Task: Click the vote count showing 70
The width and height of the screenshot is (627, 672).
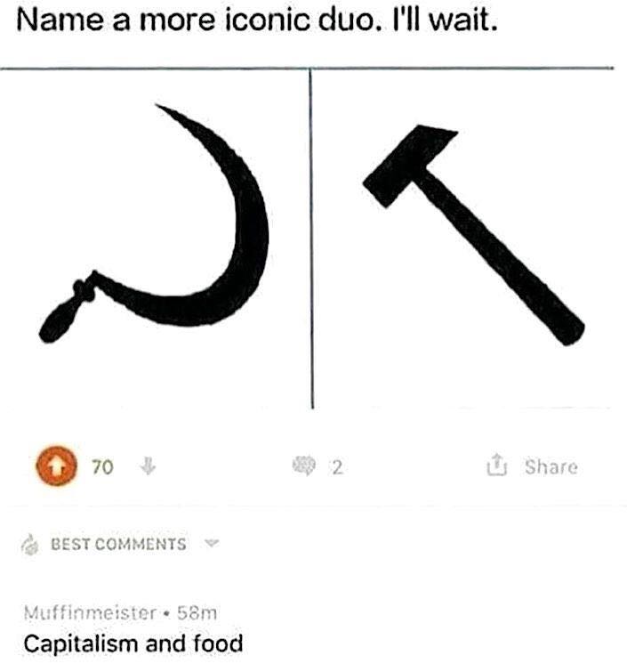Action: [x=102, y=466]
